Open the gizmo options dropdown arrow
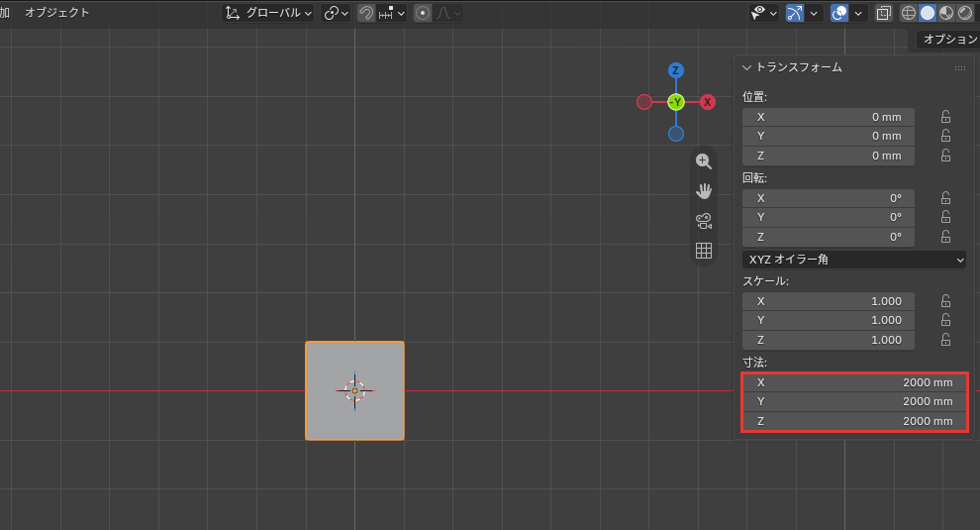 click(x=813, y=13)
